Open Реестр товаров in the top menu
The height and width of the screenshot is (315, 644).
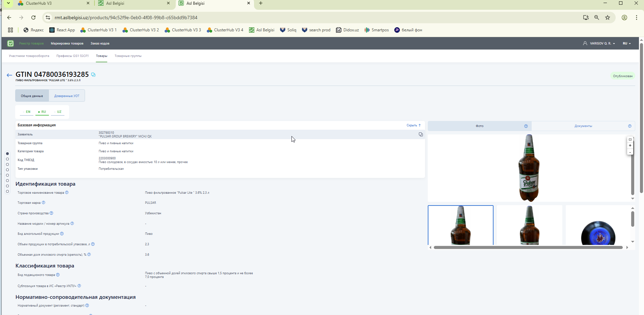click(31, 43)
